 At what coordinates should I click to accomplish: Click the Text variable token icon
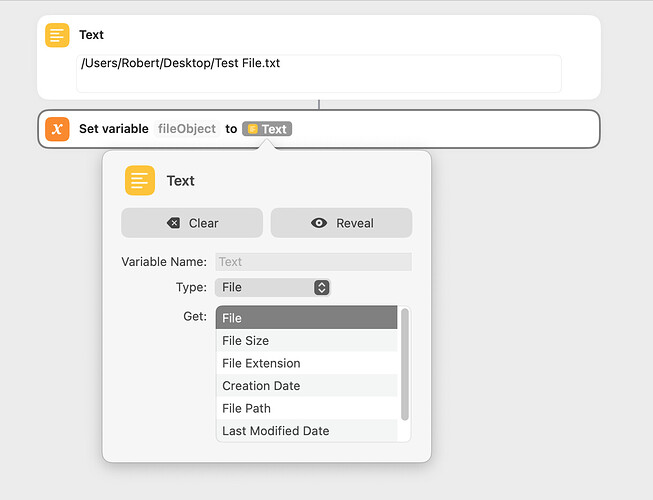pos(252,129)
